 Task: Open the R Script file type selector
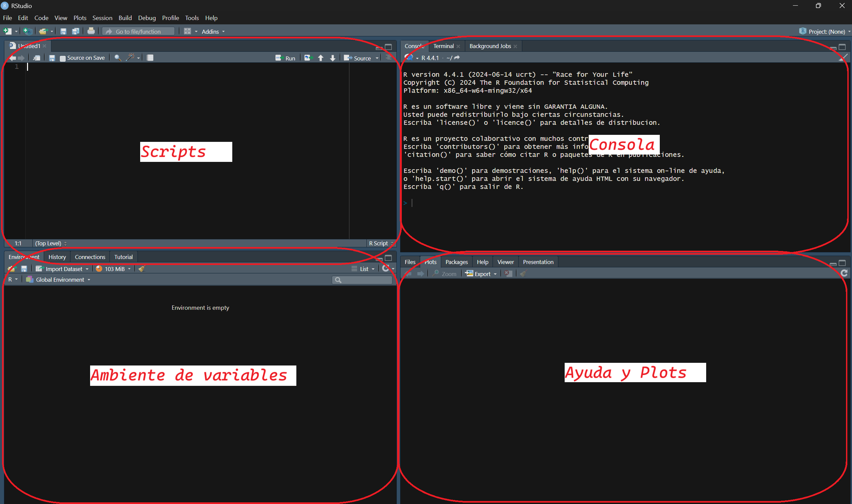(x=381, y=244)
